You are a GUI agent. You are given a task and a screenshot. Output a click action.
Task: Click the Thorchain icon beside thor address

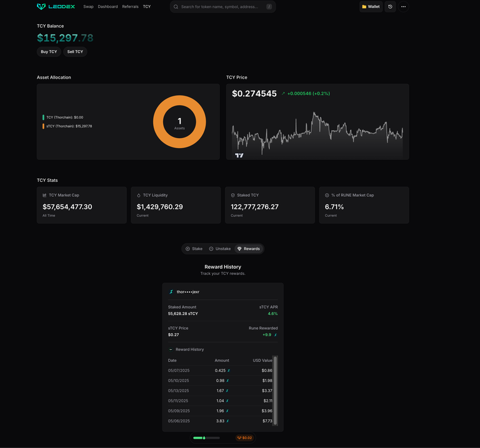point(171,292)
